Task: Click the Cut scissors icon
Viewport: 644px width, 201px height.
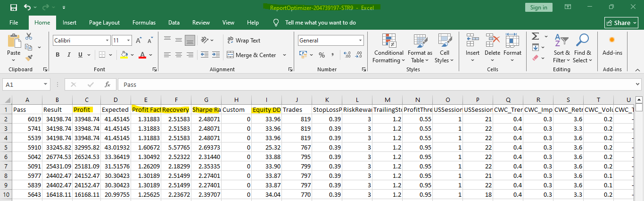Action: click(29, 36)
